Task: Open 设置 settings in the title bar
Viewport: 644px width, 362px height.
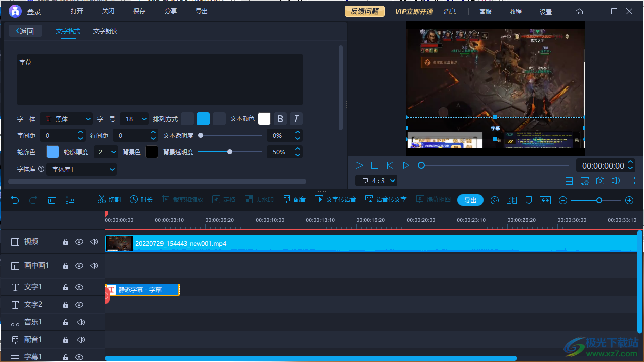Action: pos(546,11)
